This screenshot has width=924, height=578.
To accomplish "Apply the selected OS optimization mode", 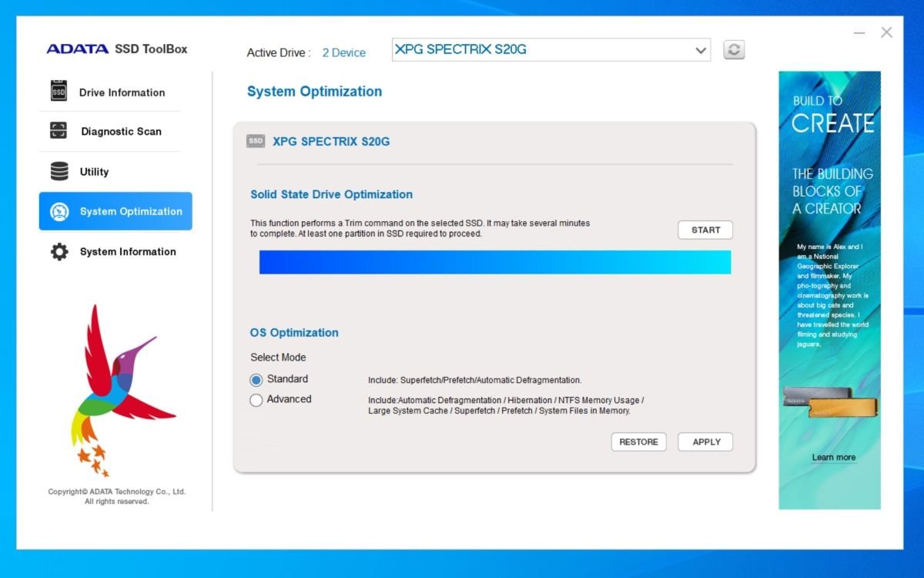I will [x=705, y=442].
